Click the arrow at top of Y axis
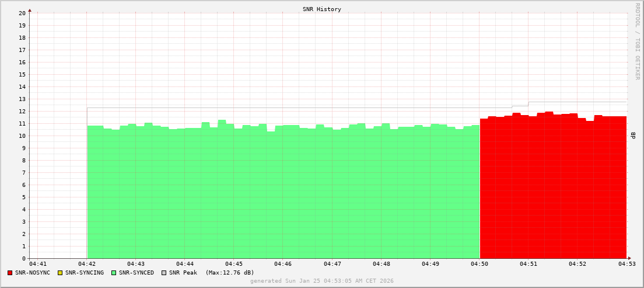This screenshot has height=288, width=644. tap(30, 10)
